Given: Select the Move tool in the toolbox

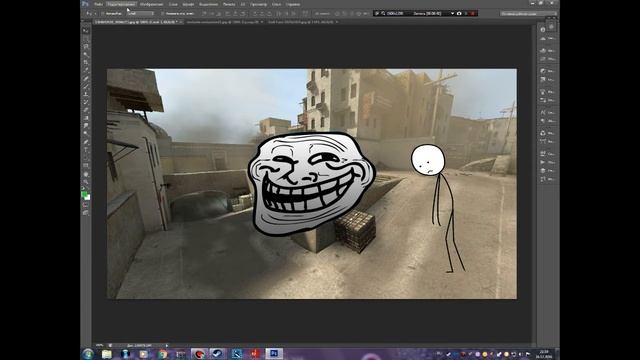Looking at the screenshot, I should (x=86, y=31).
